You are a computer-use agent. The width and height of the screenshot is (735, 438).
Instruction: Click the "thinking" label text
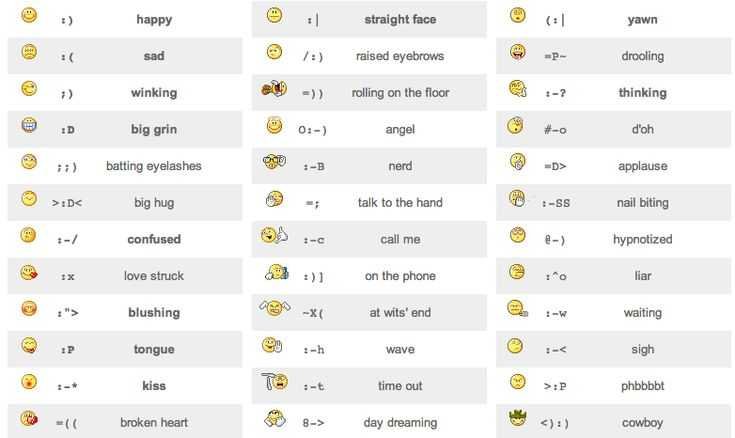pos(642,93)
